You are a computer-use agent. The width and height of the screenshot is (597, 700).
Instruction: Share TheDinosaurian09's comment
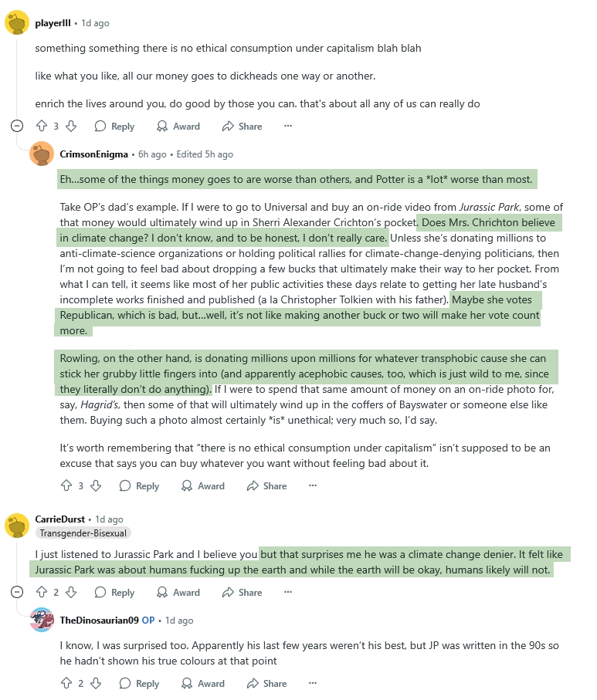point(266,683)
